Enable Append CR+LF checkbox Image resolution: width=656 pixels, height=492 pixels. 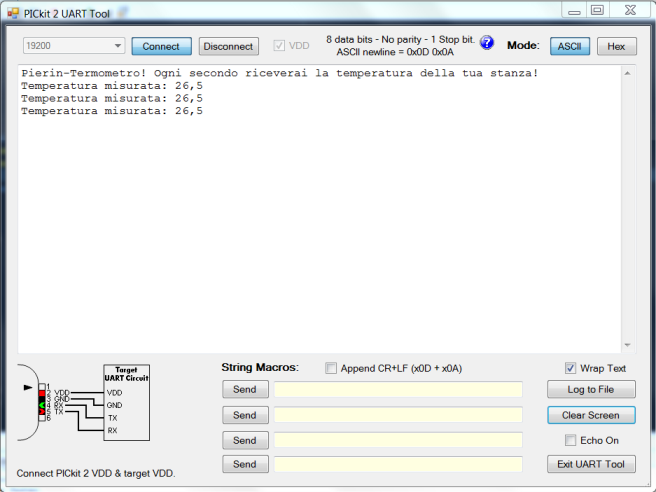[x=332, y=368]
